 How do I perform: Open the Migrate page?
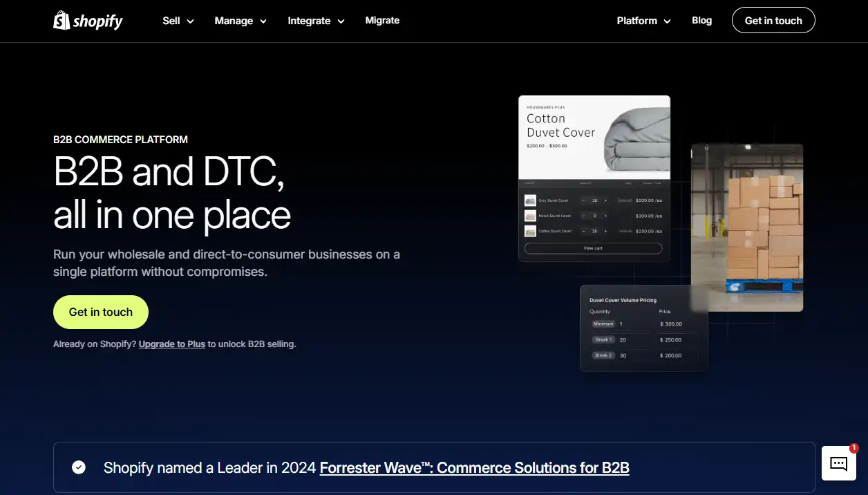tap(382, 20)
